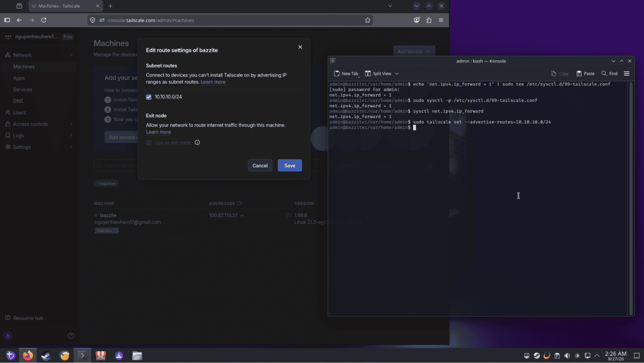Show hidden system tray icons
Viewport: 644px width, 363px height.
pos(597,356)
